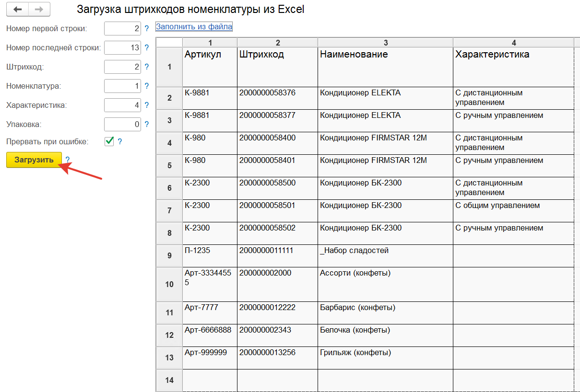This screenshot has width=580, height=392.
Task: Select barcode cell 2000000012222
Action: click(278, 313)
